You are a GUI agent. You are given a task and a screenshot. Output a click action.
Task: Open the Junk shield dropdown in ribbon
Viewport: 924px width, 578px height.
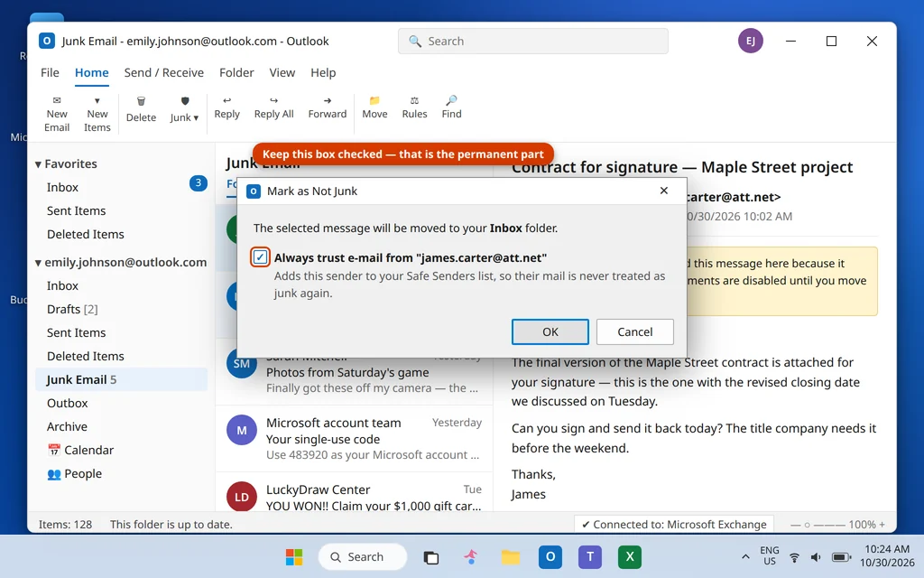point(184,109)
